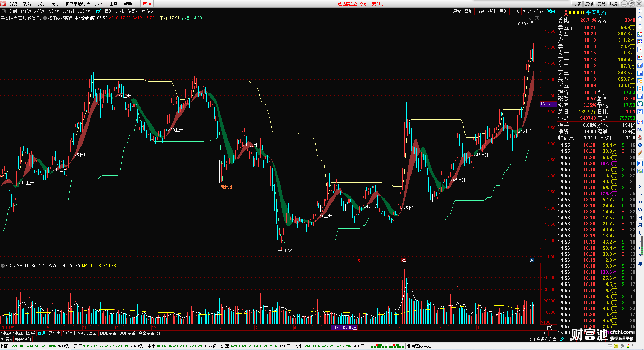Open the F10 company info sidebar icon
Screen dimensions: 644x350
(x=640, y=73)
